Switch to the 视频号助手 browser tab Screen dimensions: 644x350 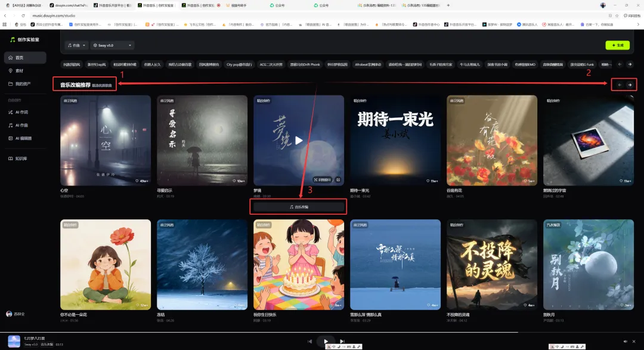(x=236, y=5)
